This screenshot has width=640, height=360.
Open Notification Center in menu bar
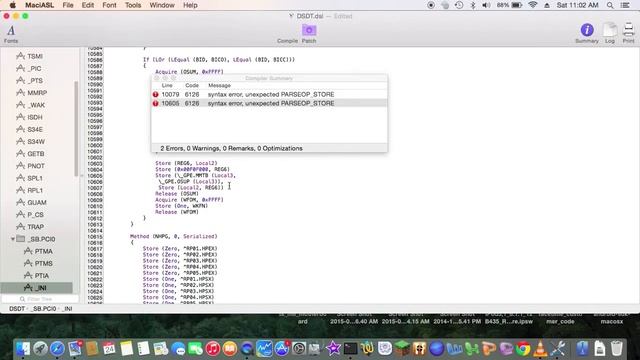(x=625, y=5)
